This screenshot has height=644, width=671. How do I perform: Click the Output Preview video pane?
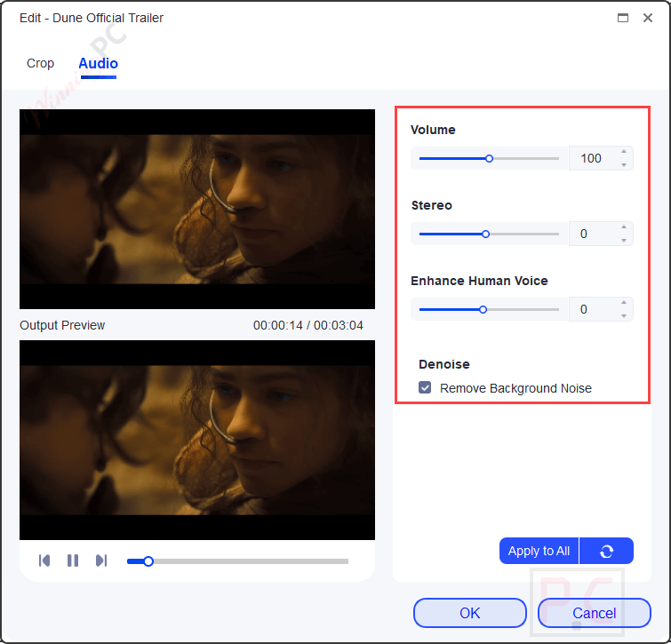point(197,440)
